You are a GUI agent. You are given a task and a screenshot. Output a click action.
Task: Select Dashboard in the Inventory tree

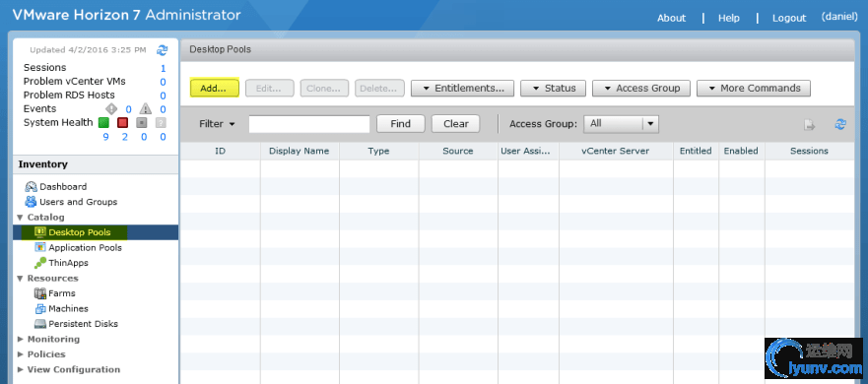coord(63,187)
